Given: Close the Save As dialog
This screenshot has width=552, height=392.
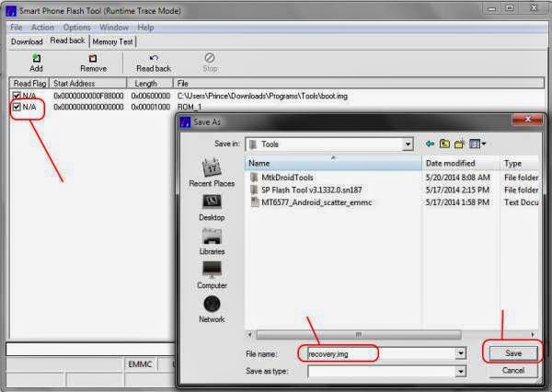Looking at the screenshot, I should [x=527, y=120].
